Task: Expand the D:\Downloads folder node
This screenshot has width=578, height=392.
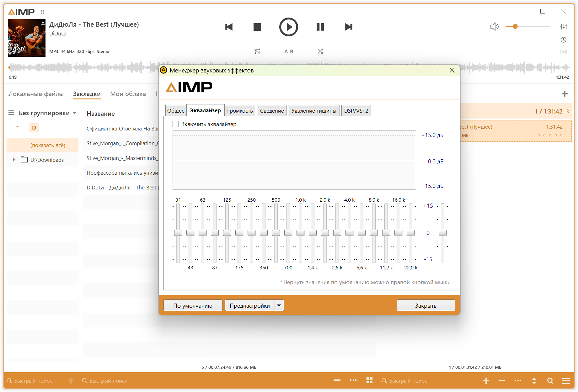Action: (14, 160)
